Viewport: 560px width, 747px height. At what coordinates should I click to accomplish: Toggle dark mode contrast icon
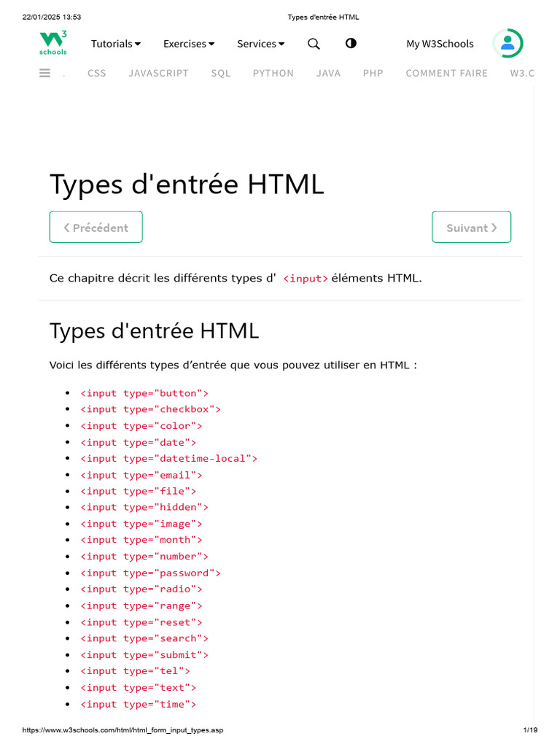coord(351,43)
